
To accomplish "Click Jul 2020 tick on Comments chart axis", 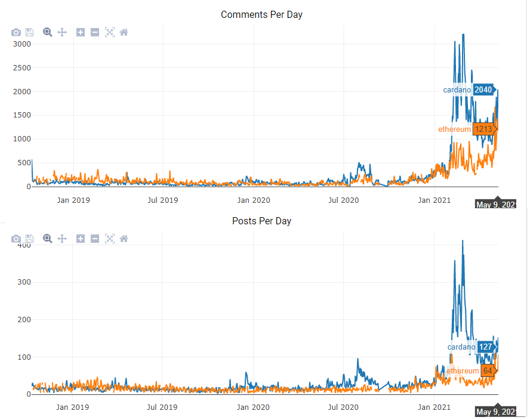I will point(343,200).
